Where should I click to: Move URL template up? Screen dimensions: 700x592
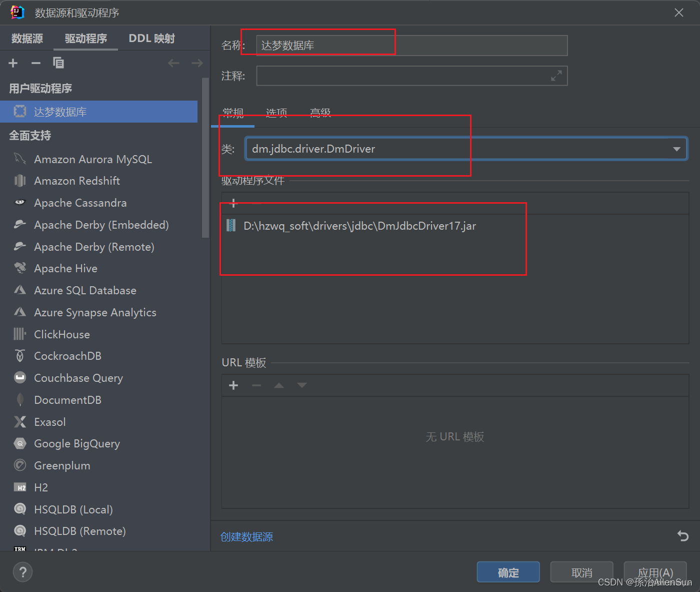coord(279,385)
